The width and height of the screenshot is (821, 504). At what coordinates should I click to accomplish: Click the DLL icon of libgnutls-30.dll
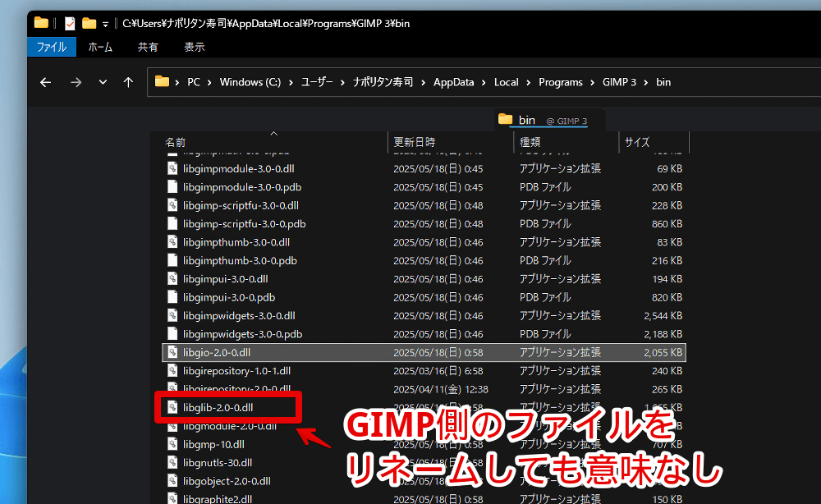(172, 462)
